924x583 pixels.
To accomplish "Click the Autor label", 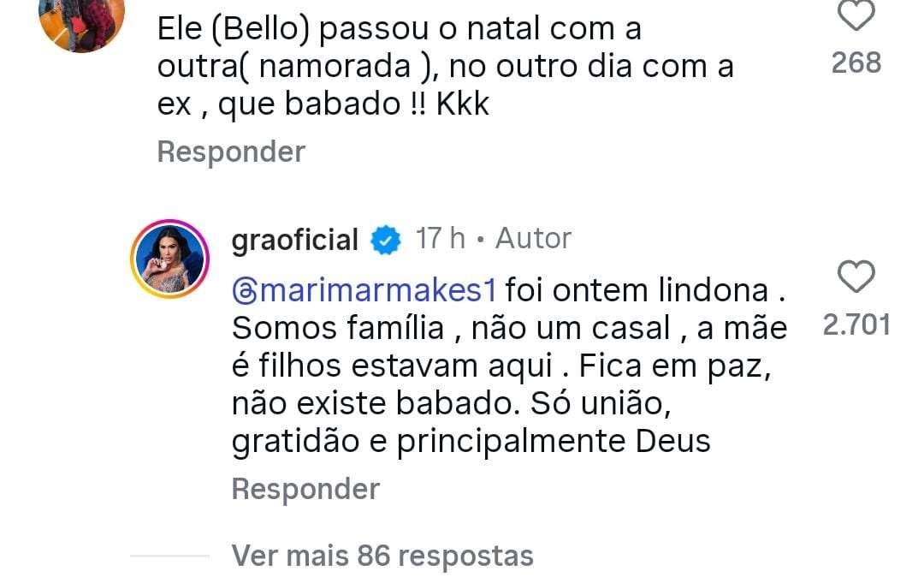I will point(533,239).
